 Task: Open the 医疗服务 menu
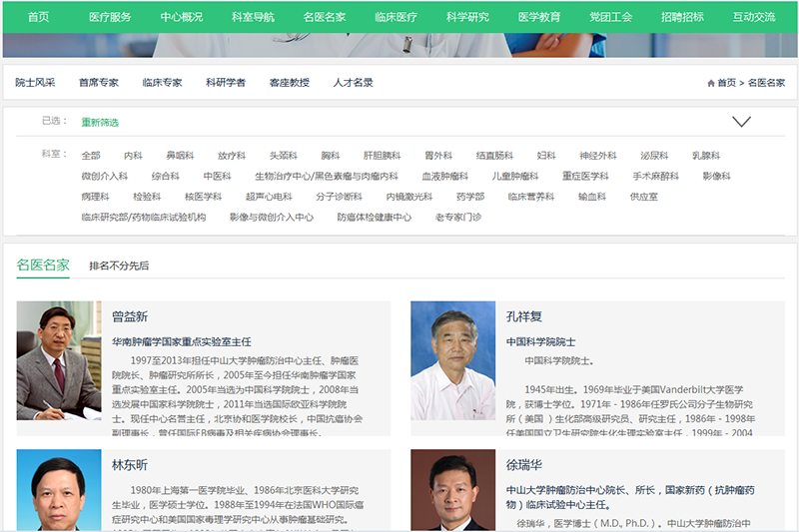point(110,17)
